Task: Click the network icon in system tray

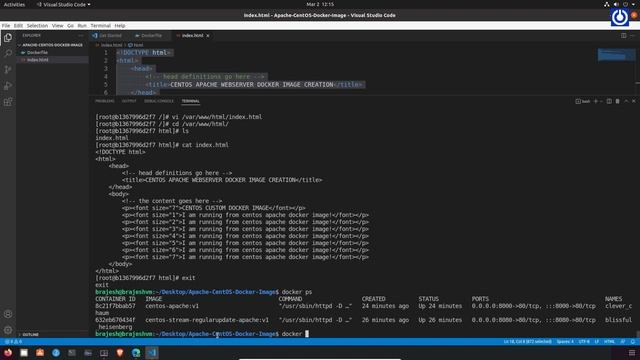Action: (x=607, y=4)
